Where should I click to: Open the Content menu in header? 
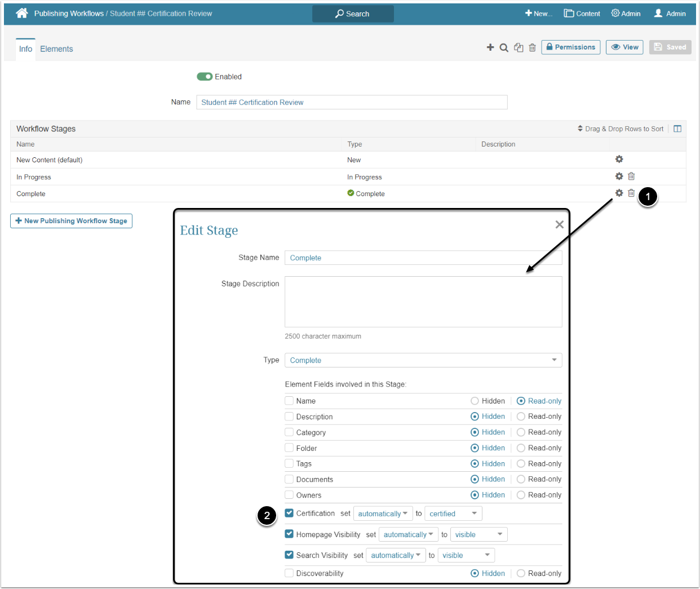point(582,14)
